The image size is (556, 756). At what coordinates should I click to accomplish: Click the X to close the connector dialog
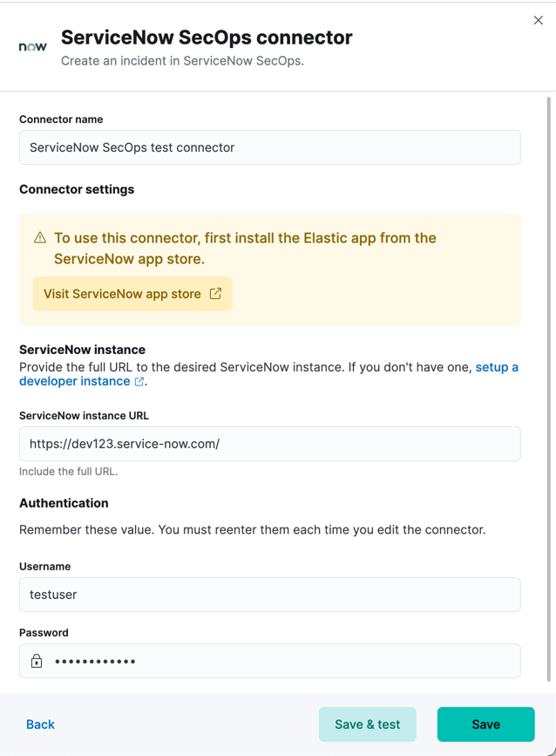538,20
